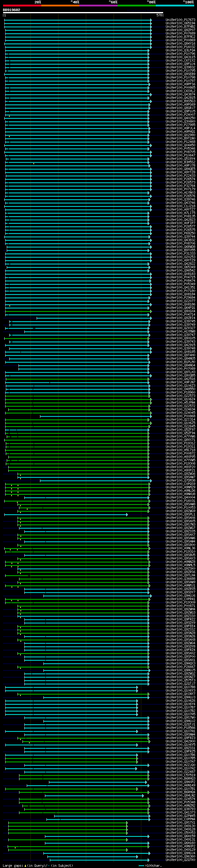
Task: Select the UniRef100_P05348 label
Action: 180,802
